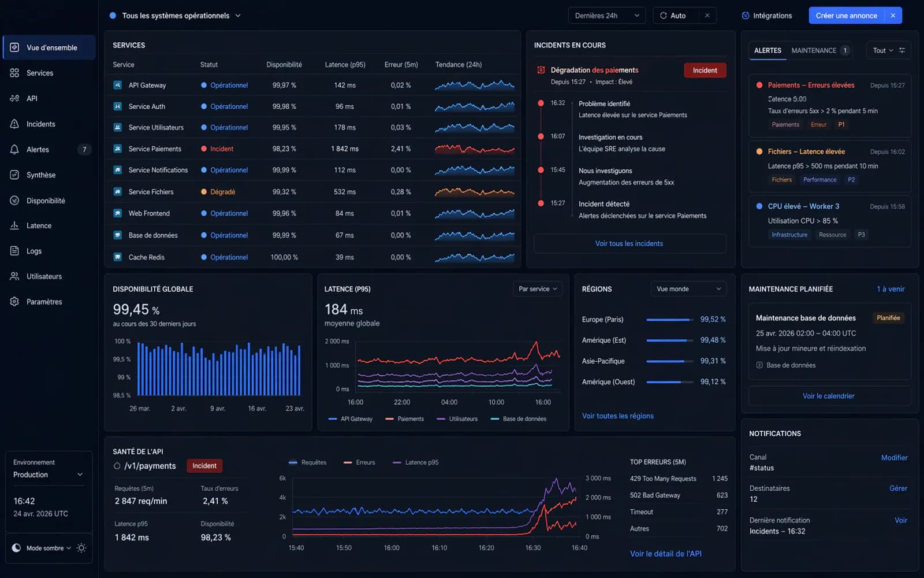Open the Dernières 24h time range dropdown
The width and height of the screenshot is (924, 578).
607,16
